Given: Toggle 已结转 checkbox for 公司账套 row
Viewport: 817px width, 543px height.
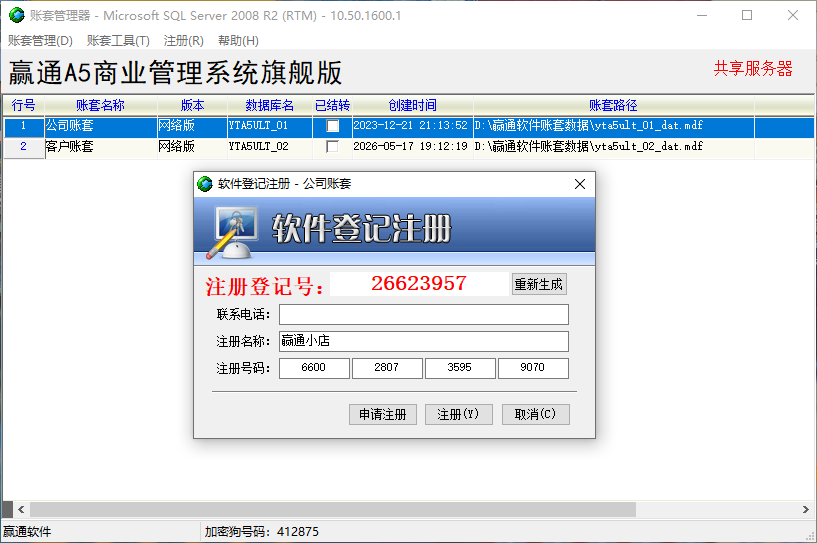Looking at the screenshot, I should pos(332,126).
